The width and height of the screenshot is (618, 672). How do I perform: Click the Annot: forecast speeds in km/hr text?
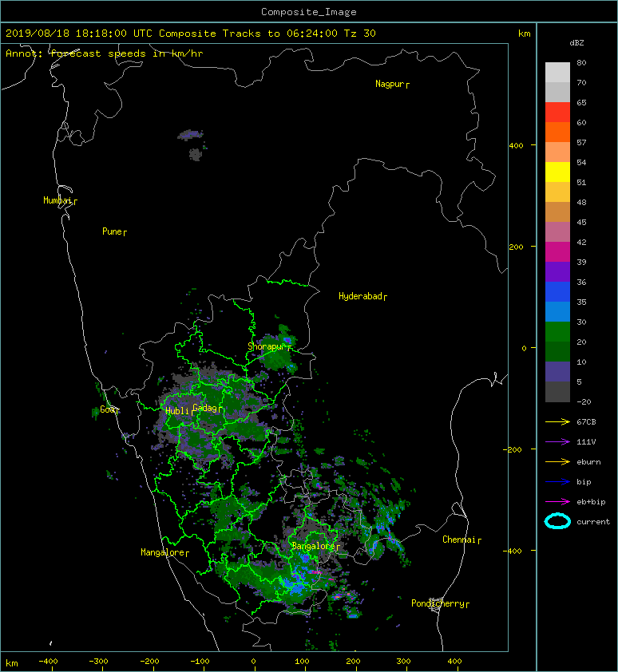pyautogui.click(x=105, y=53)
